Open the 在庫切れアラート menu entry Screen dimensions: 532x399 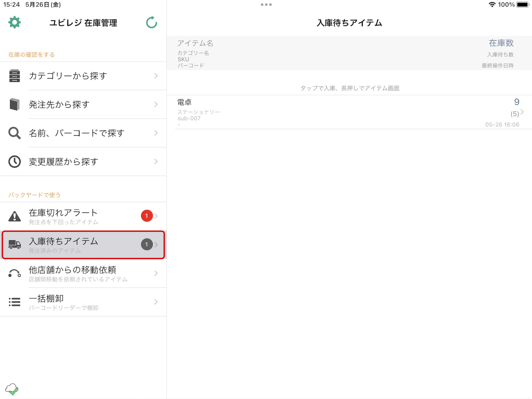[83, 216]
